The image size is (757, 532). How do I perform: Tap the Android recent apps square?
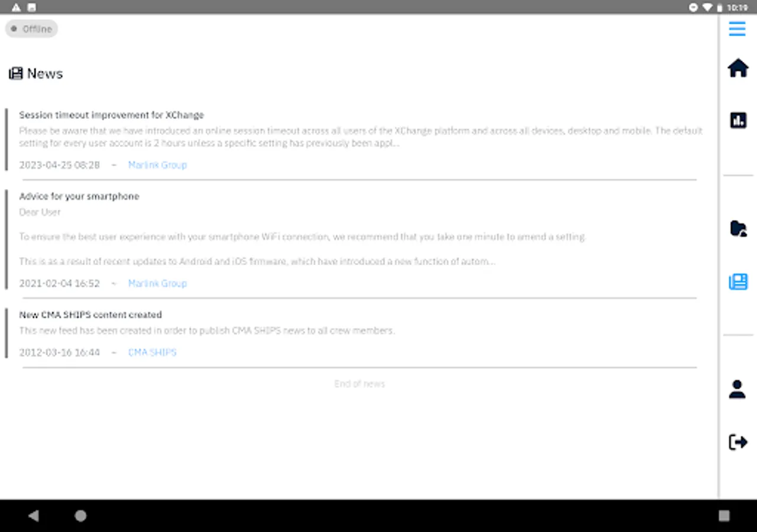724,515
